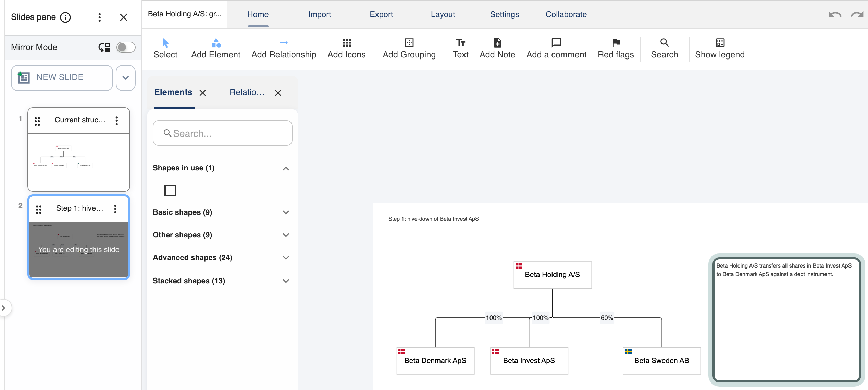Click Show legend
Image resolution: width=868 pixels, height=390 pixels.
720,49
